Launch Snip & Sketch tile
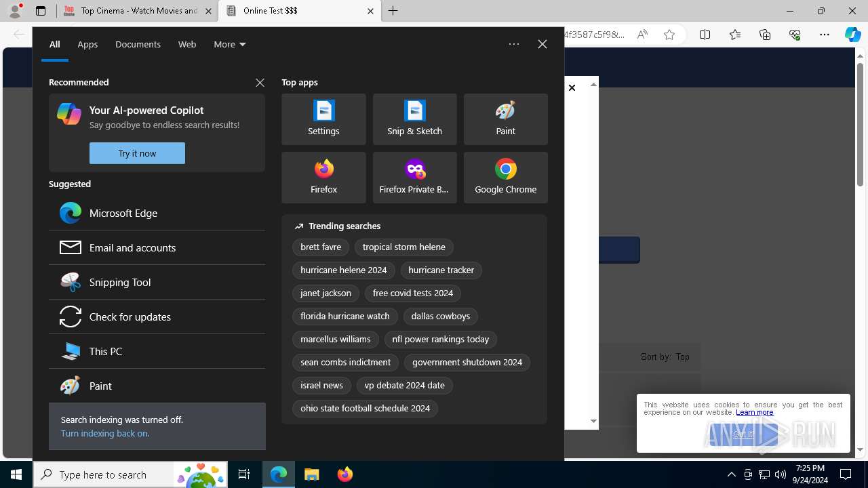This screenshot has height=488, width=868. (x=414, y=119)
